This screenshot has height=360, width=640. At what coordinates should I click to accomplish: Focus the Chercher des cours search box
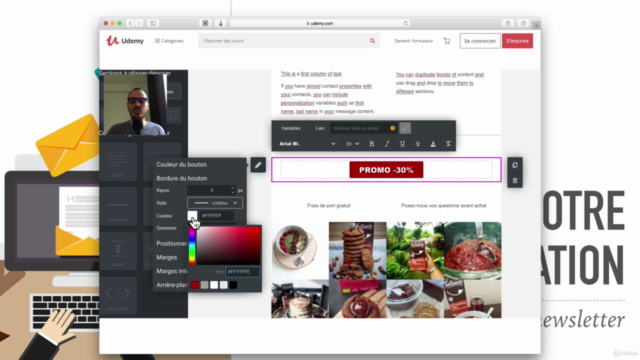click(x=289, y=41)
